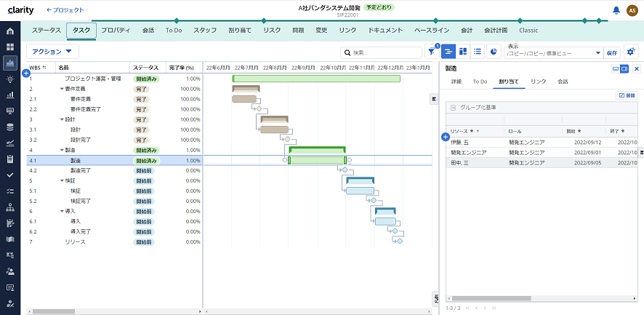This screenshot has height=315, width=644.
Task: Click the blue add-row plus in task grid
Action: 26,73
